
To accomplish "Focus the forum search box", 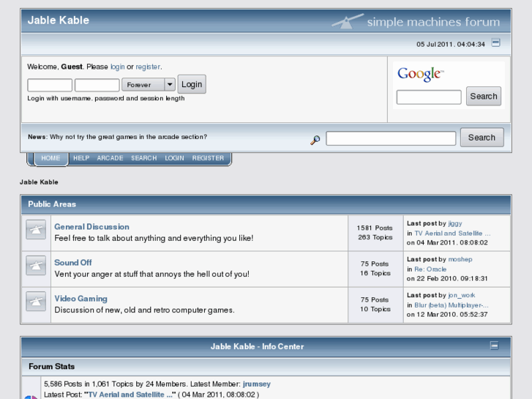I will [x=391, y=138].
